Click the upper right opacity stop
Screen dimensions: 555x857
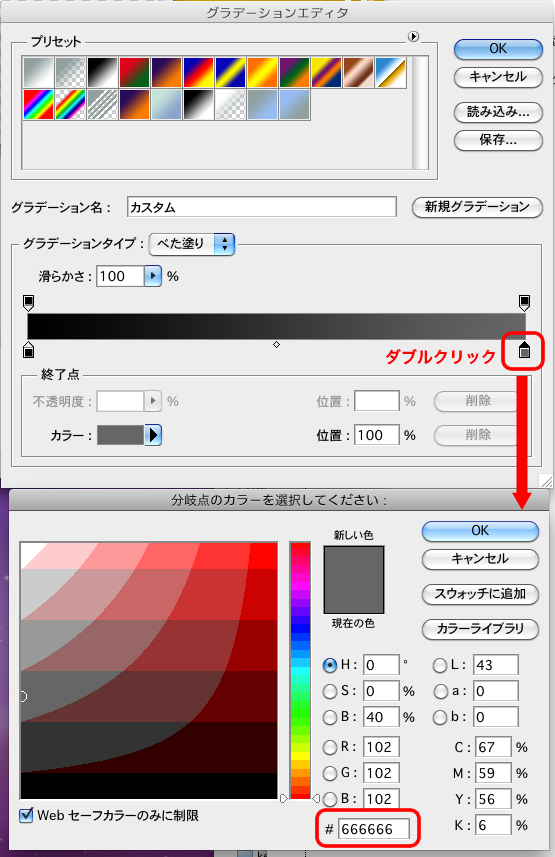524,302
